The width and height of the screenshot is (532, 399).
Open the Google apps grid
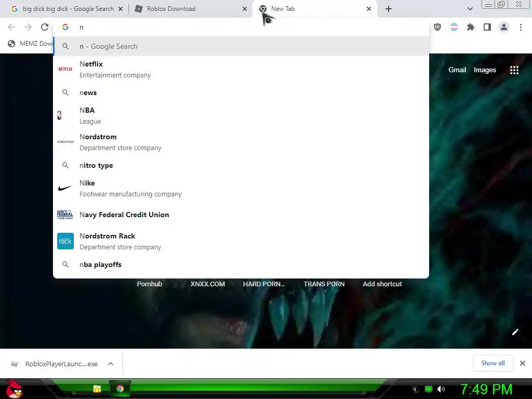tap(514, 70)
